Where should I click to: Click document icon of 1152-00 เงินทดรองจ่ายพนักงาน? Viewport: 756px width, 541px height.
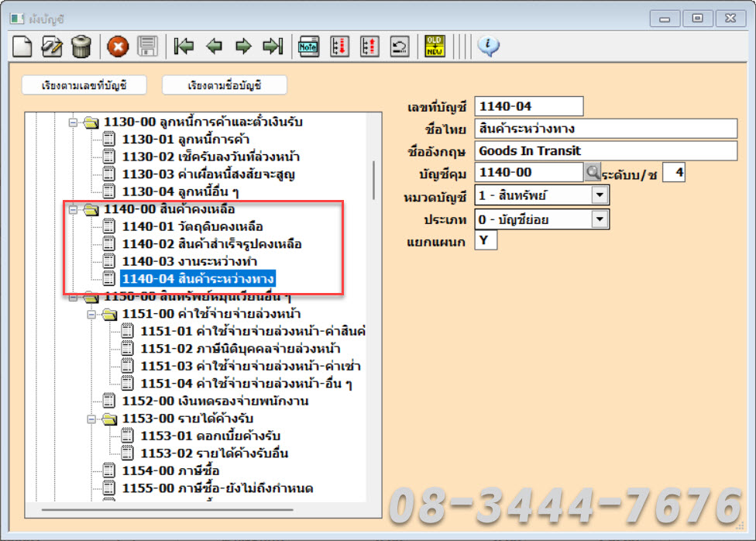[x=109, y=401]
